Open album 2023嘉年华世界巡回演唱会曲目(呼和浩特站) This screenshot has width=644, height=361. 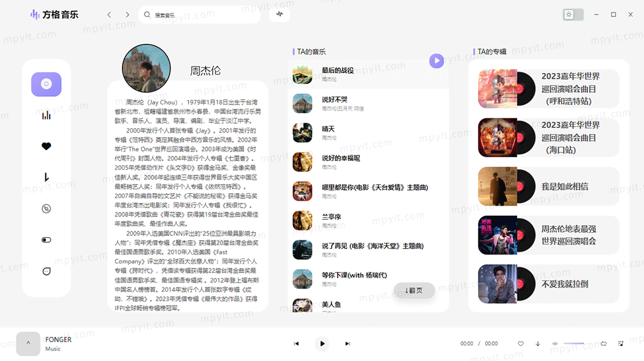tap(548, 89)
